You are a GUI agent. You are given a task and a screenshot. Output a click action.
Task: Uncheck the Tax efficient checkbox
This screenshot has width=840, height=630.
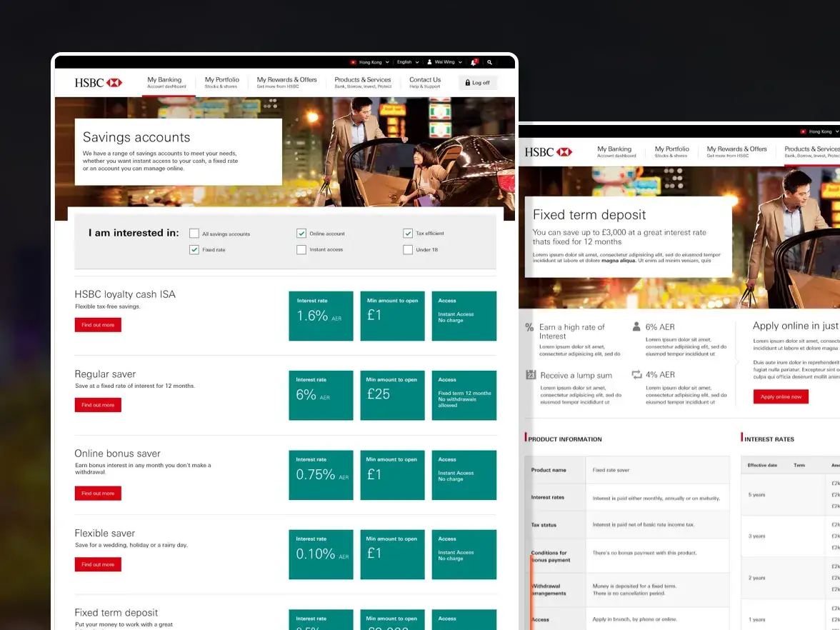pos(408,233)
